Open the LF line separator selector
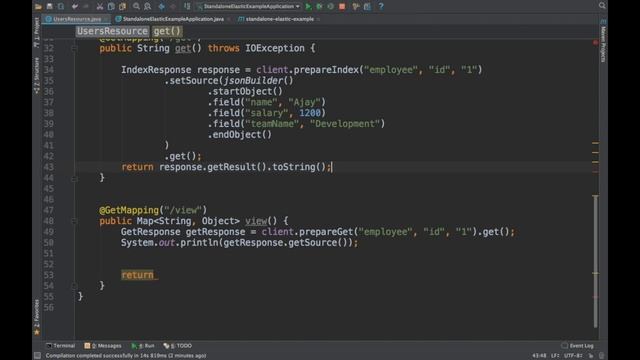 coord(555,356)
